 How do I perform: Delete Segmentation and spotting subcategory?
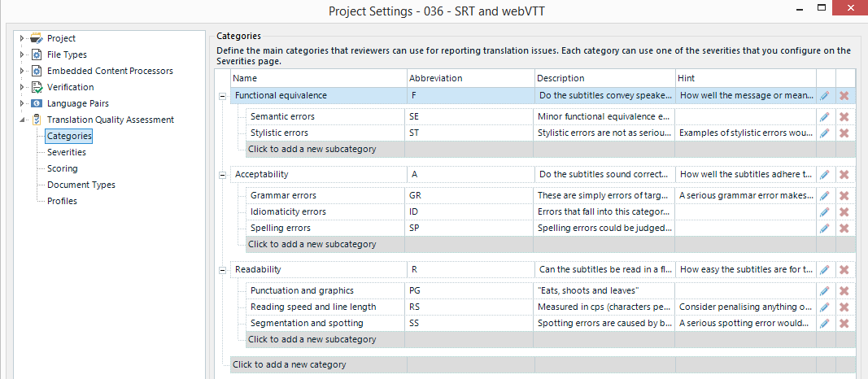[x=844, y=323]
